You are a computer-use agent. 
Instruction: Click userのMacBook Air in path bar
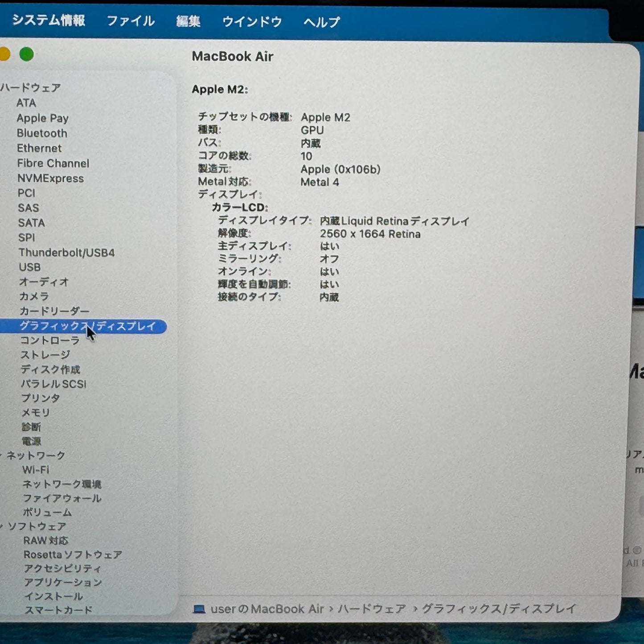267,609
